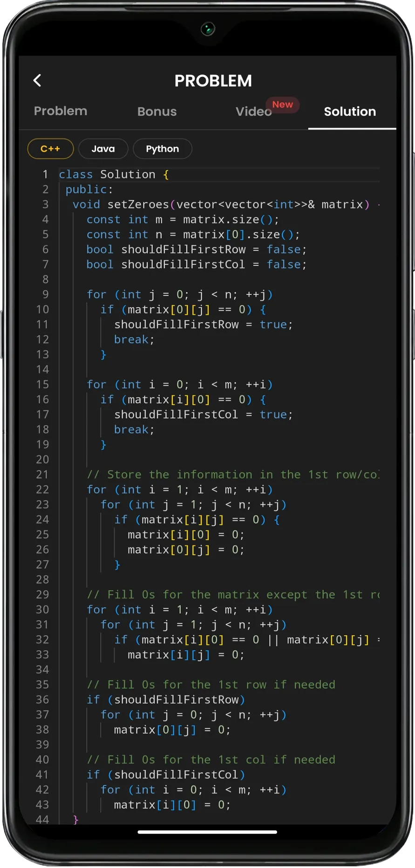Switch code language to Java

click(x=103, y=149)
